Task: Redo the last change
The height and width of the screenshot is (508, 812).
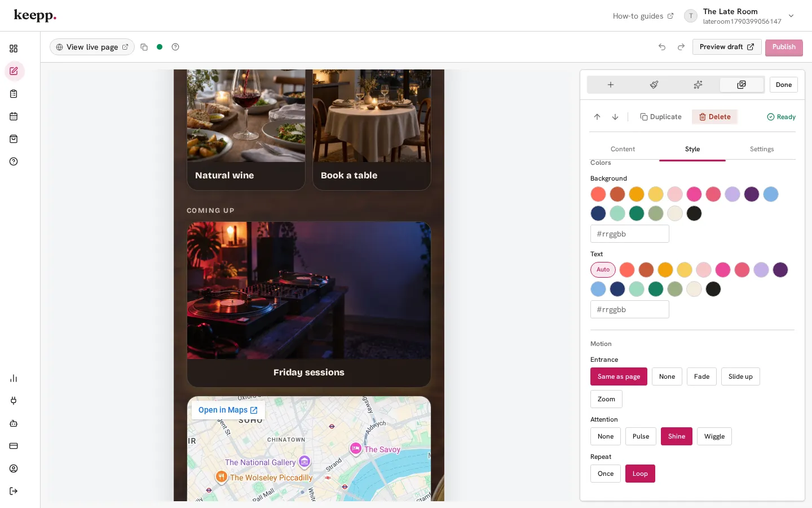Action: pyautogui.click(x=681, y=47)
